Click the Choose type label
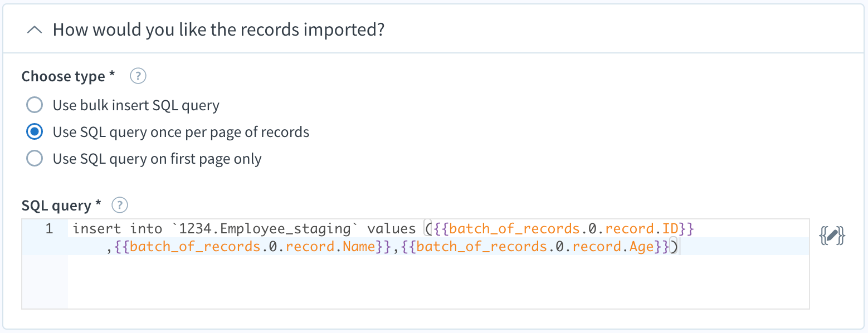The height and width of the screenshot is (333, 868). tap(63, 76)
